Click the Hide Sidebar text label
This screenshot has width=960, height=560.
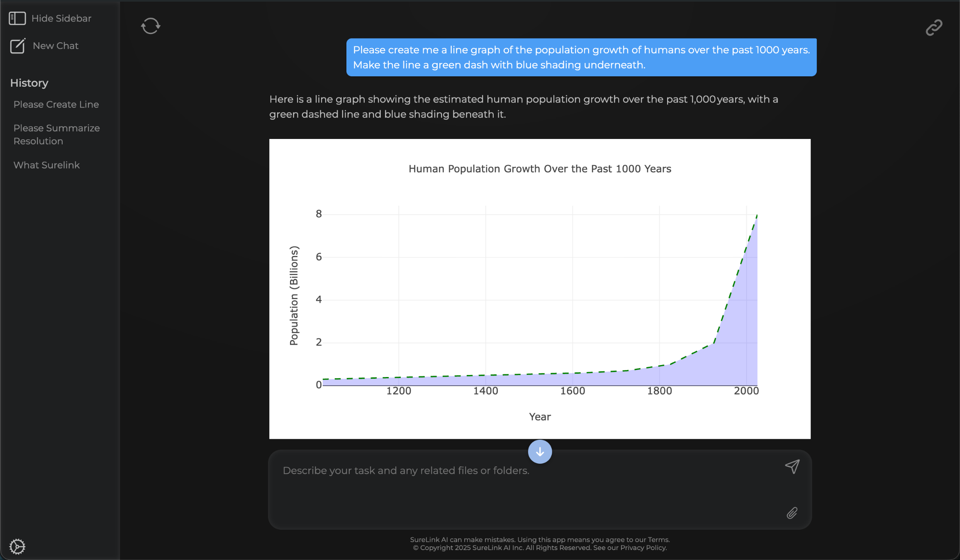61,18
